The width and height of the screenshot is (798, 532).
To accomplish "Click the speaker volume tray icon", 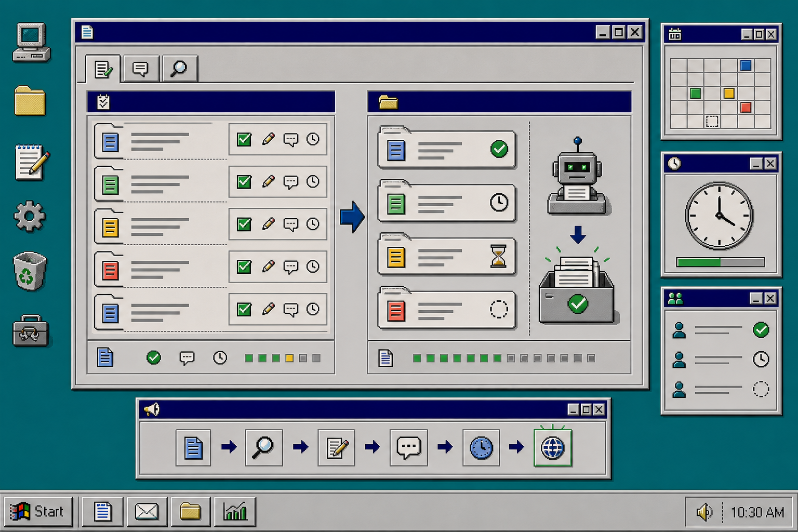I will 704,512.
